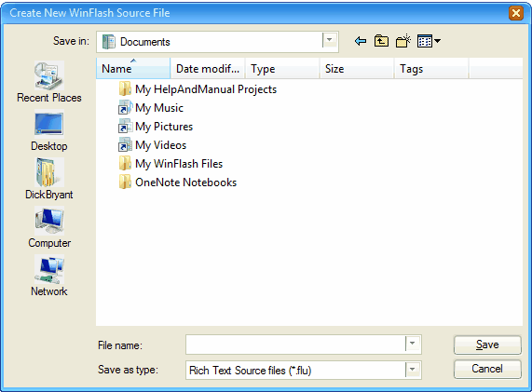
Task: Select the My Videos shortcut icon
Action: tap(125, 145)
